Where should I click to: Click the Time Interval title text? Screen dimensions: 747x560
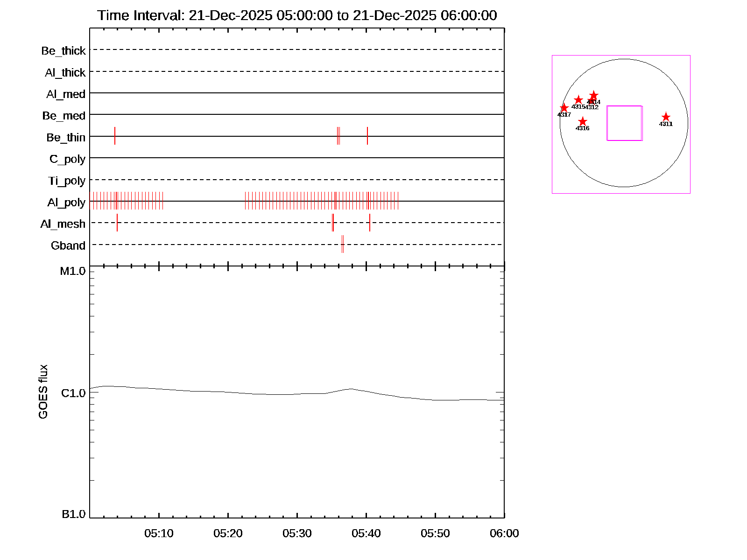[297, 15]
